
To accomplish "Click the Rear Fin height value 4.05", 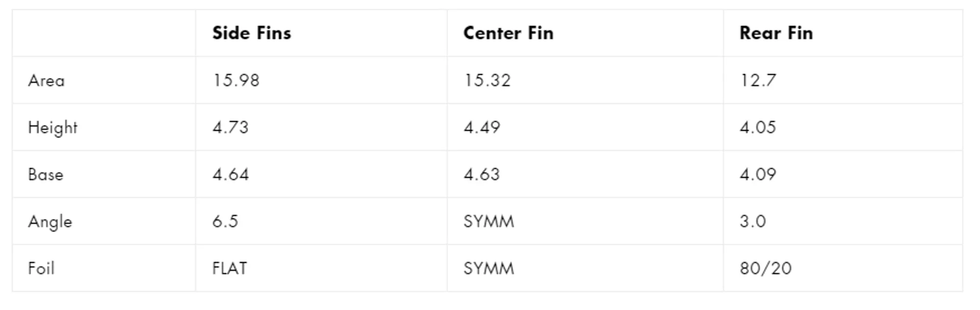I will [758, 128].
